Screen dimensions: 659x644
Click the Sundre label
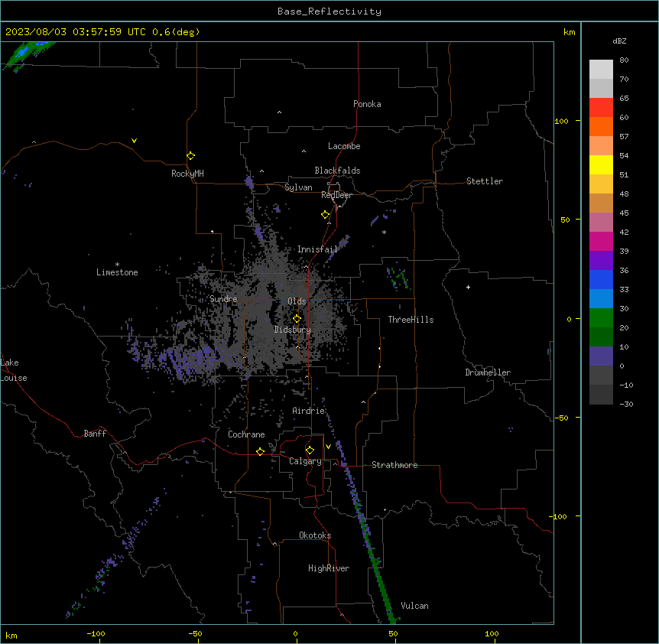click(223, 299)
